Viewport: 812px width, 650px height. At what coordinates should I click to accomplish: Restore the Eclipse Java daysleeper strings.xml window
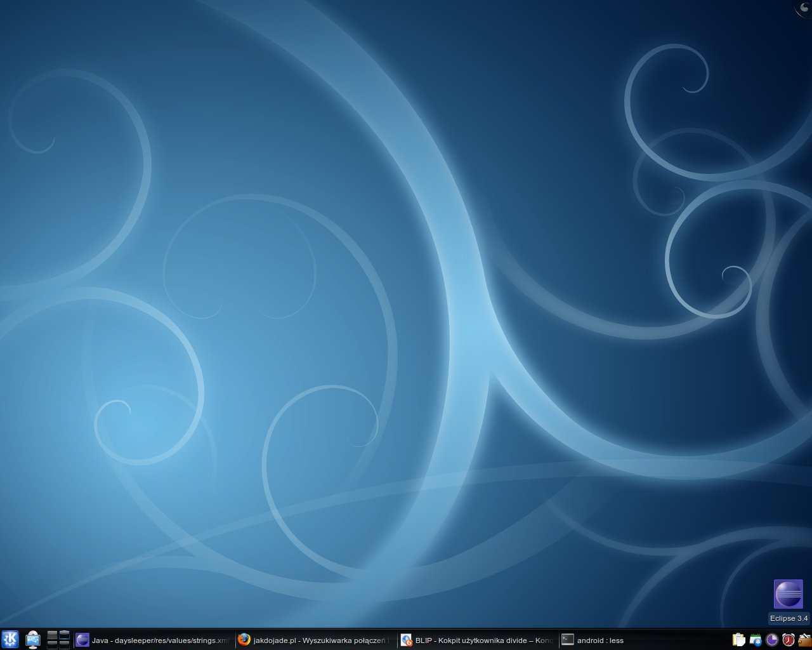point(153,640)
